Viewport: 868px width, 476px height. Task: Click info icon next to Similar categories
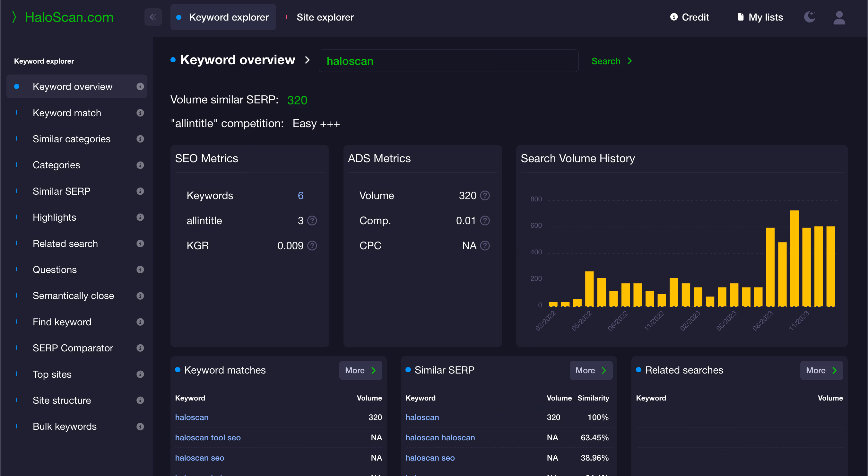140,139
